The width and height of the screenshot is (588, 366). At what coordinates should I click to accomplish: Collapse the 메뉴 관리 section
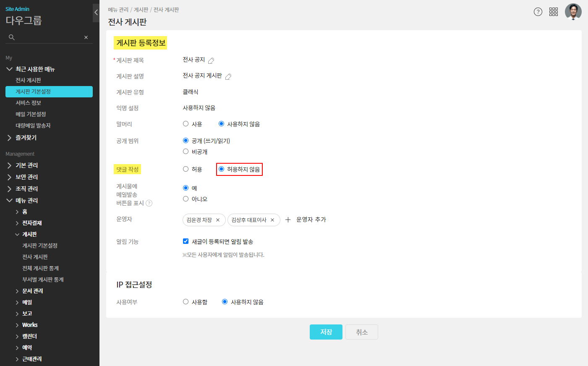point(9,201)
